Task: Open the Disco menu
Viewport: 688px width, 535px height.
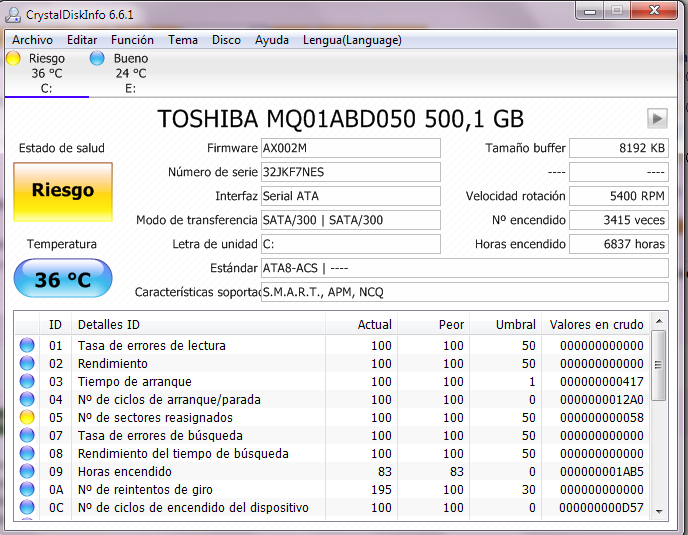Action: point(226,40)
